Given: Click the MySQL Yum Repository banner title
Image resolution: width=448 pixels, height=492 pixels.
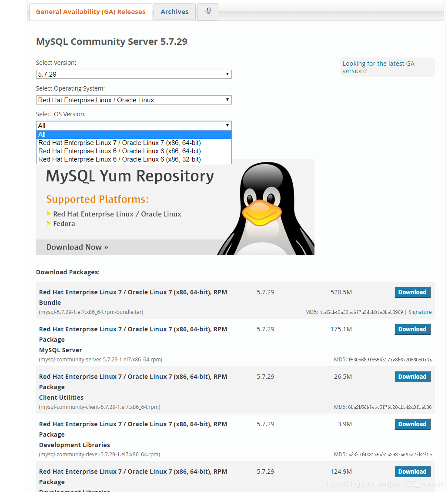Looking at the screenshot, I should click(x=130, y=176).
